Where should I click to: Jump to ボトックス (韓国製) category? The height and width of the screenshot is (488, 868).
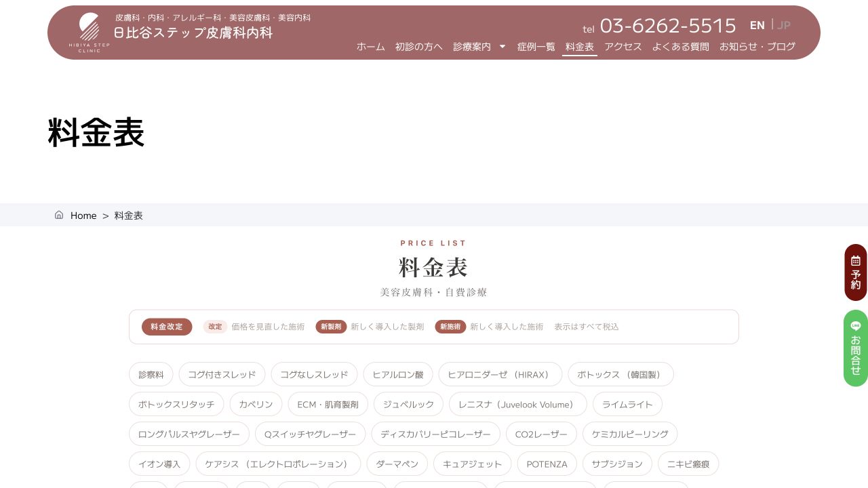tap(620, 374)
